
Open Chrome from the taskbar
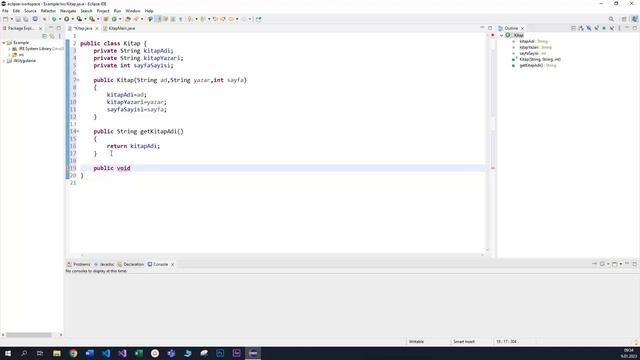[73, 353]
